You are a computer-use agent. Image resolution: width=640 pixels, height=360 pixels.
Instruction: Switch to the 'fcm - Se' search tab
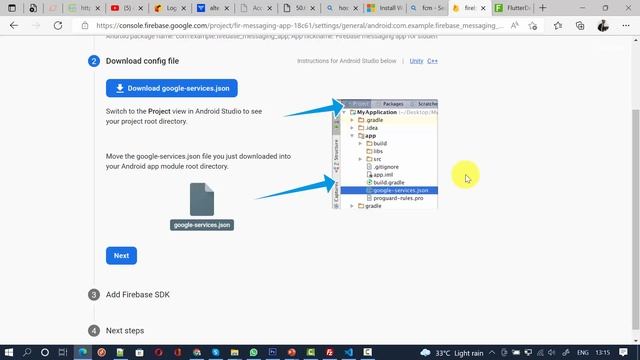tap(427, 8)
